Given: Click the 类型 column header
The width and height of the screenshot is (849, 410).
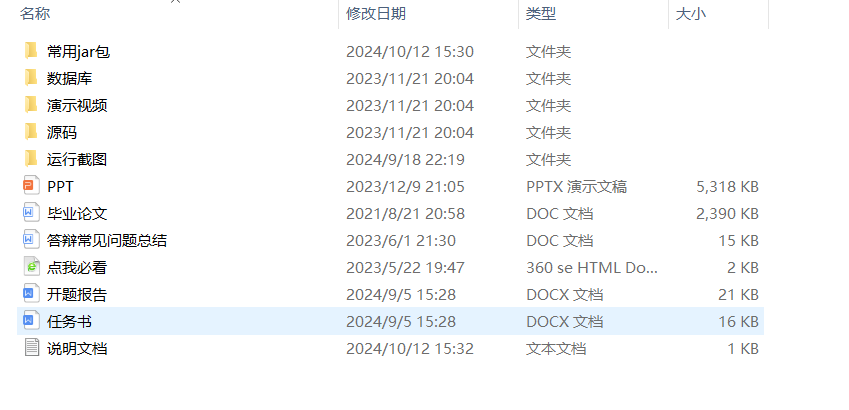Looking at the screenshot, I should [x=541, y=13].
